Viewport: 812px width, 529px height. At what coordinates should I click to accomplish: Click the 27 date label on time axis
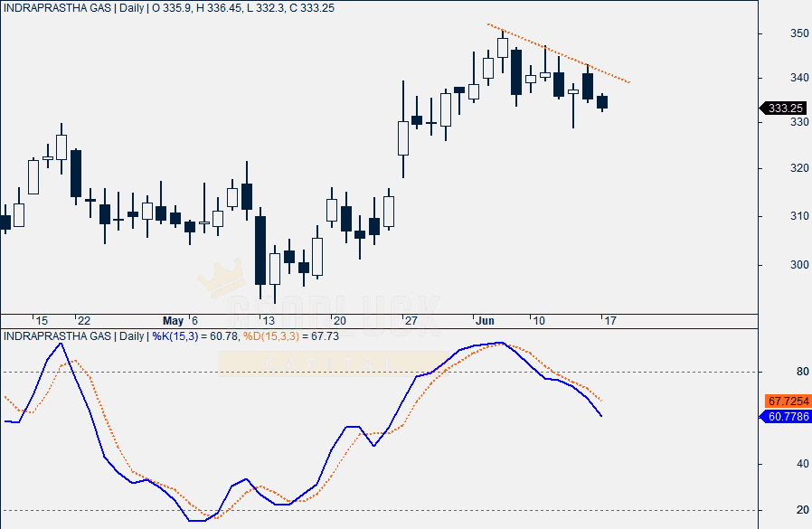tap(411, 321)
